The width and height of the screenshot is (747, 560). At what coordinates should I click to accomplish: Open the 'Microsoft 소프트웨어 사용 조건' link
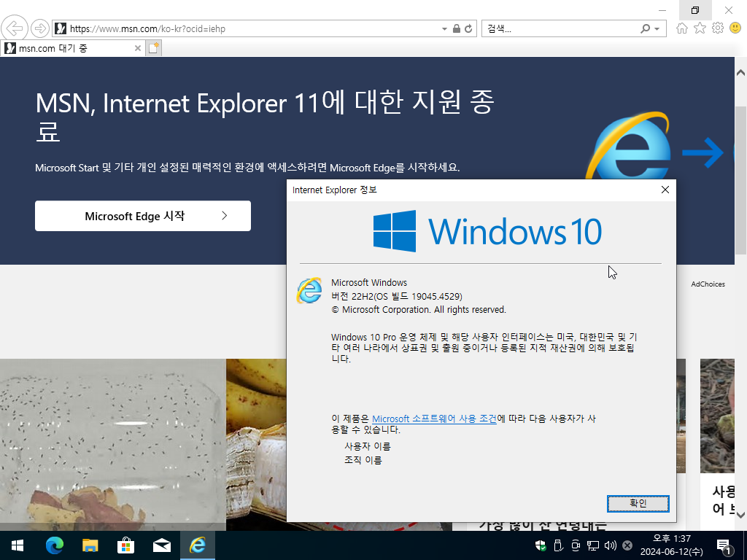coord(434,419)
